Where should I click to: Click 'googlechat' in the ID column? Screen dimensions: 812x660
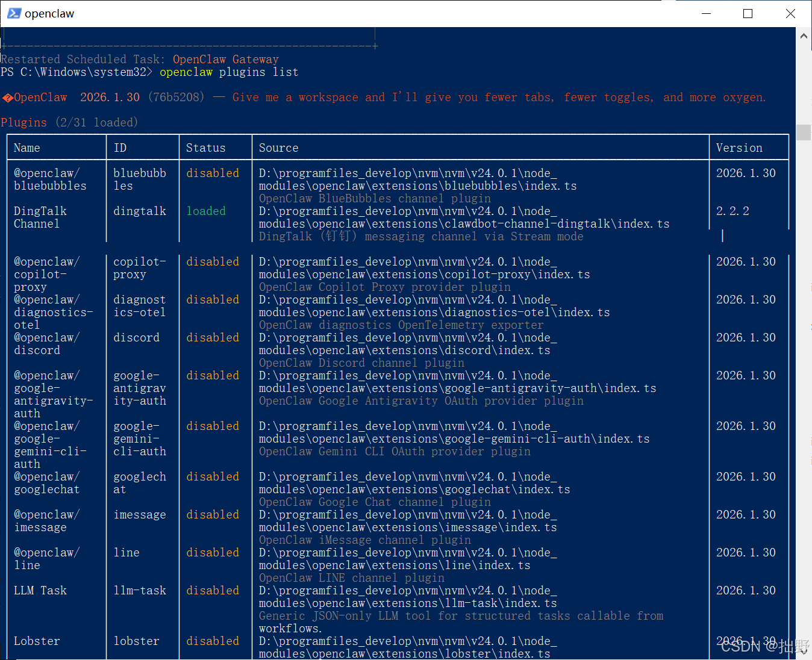point(140,483)
